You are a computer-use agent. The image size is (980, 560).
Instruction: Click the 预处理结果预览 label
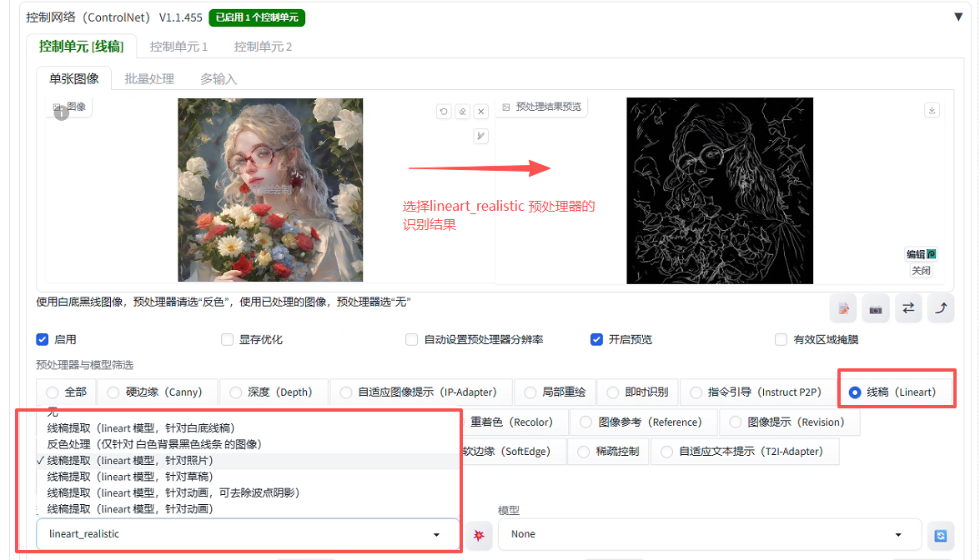click(x=542, y=107)
